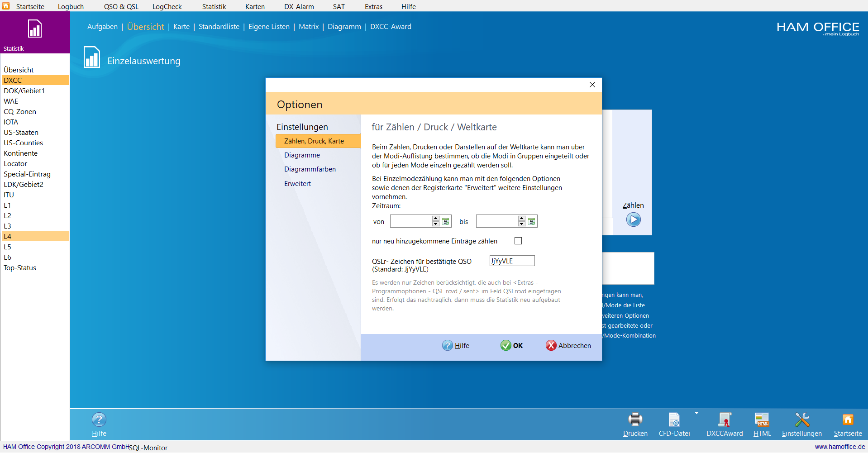Screen dimensions: 868x453
Task: Cancel the dialog with Abbrechen
Action: [x=568, y=345]
